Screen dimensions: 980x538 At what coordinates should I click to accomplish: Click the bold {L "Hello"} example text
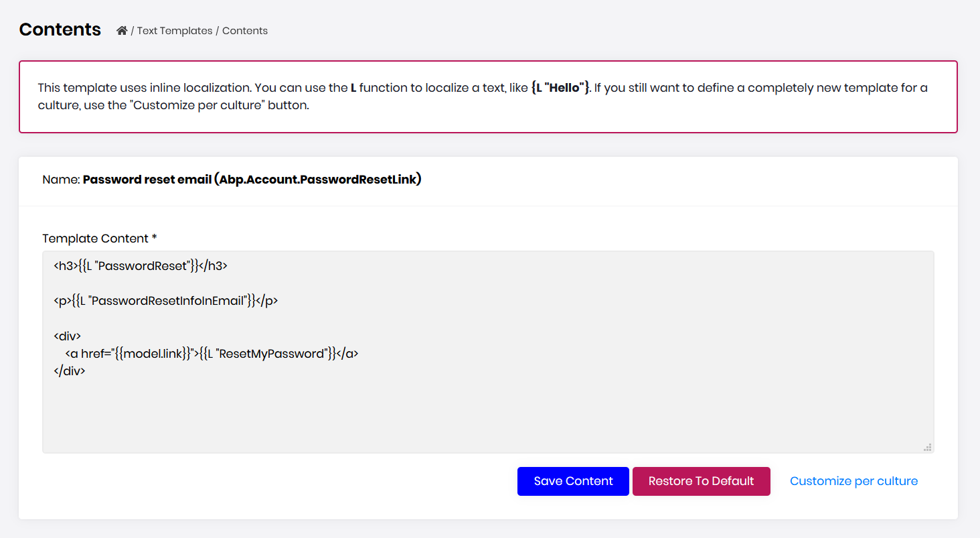pos(560,88)
